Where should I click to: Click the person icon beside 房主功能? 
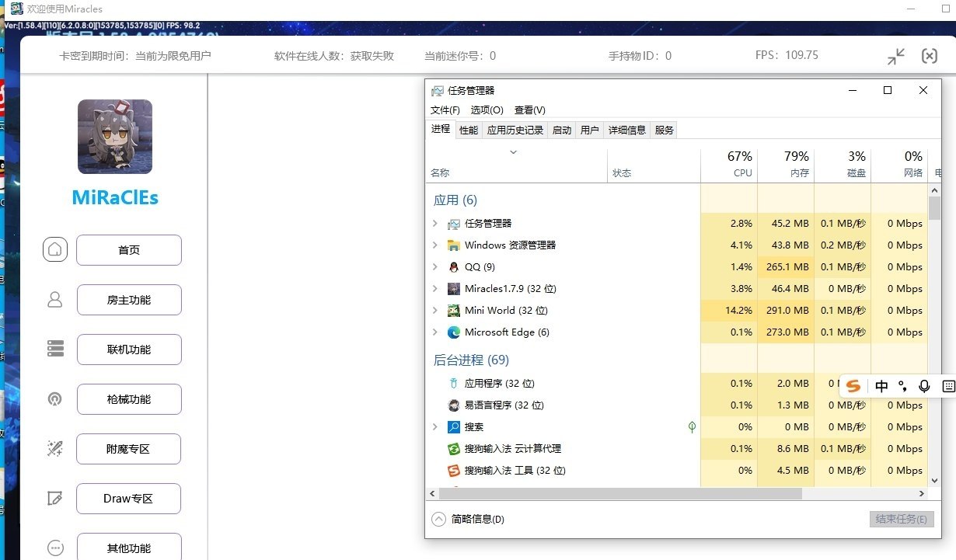[x=55, y=300]
